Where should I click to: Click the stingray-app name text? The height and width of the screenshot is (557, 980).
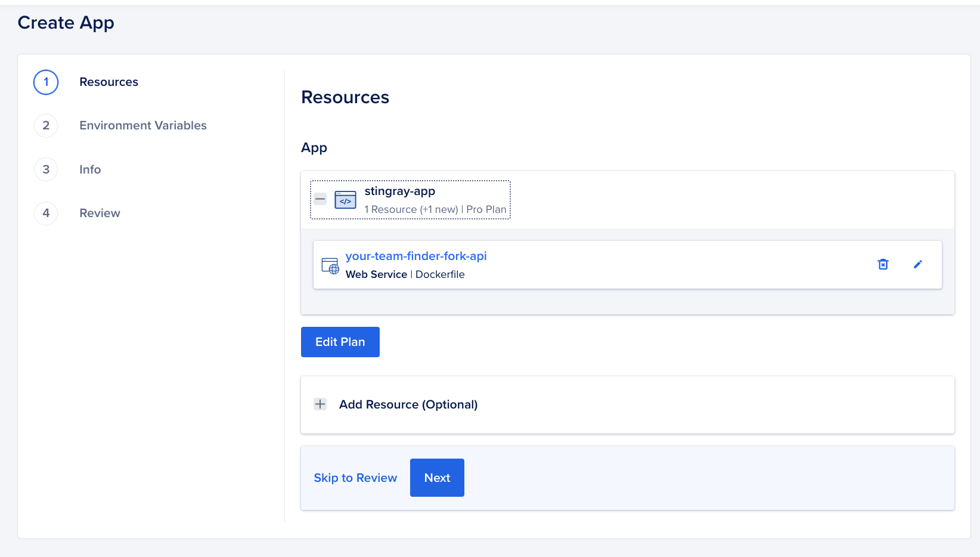point(400,191)
